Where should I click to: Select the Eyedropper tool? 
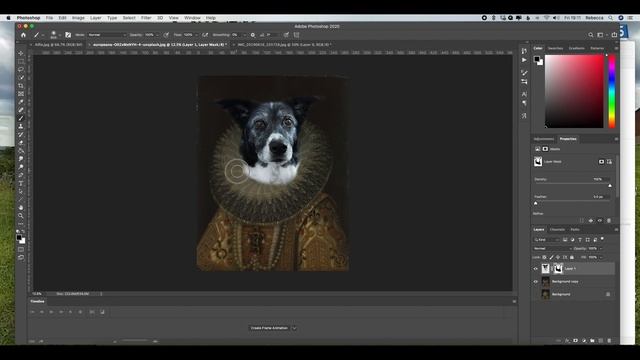[21, 102]
